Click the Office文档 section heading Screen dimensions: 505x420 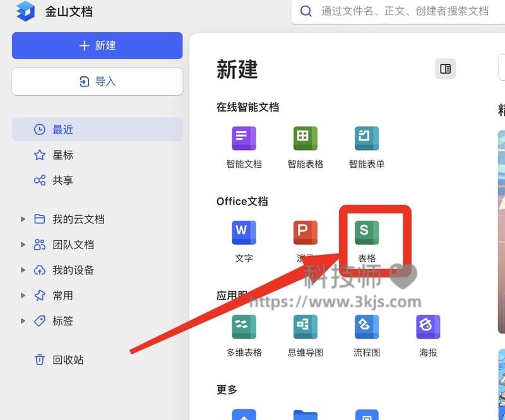[x=242, y=201]
